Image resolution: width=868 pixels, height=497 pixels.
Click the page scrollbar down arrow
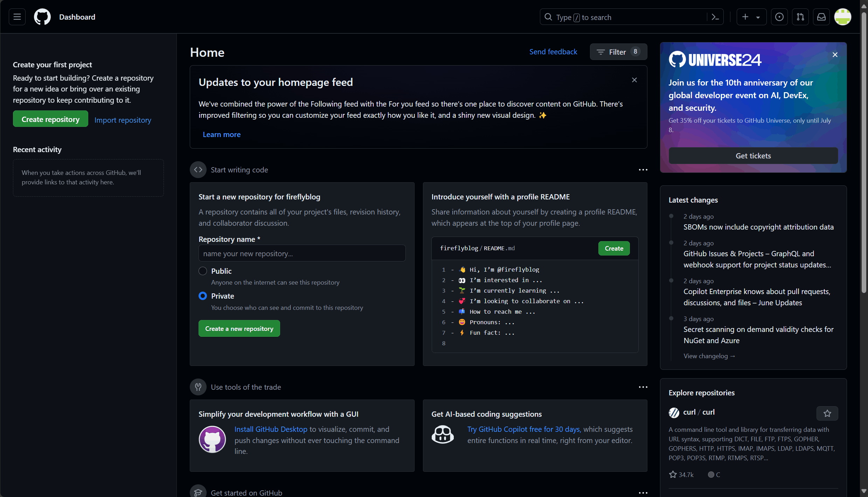864,491
